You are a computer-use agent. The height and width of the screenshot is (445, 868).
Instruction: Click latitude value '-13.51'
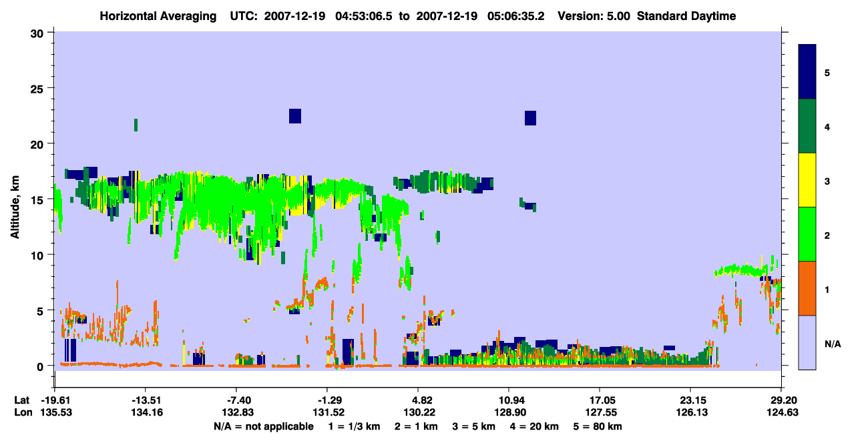pos(146,400)
